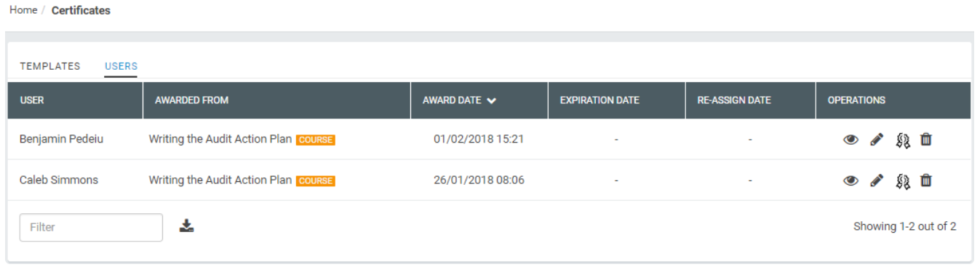Edit Benjamin Pedeiu's certificate with pencil icon
980x275 pixels.
pyautogui.click(x=877, y=140)
